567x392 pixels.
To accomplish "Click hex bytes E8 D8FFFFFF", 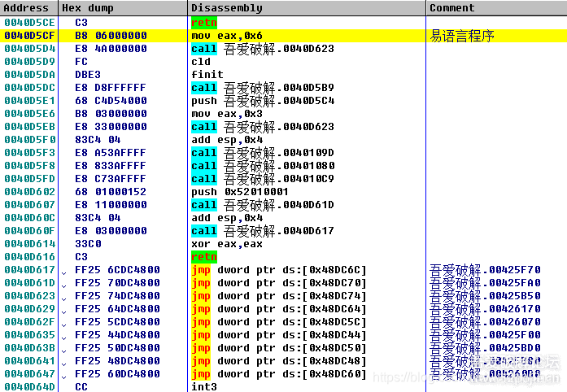I will coord(111,88).
